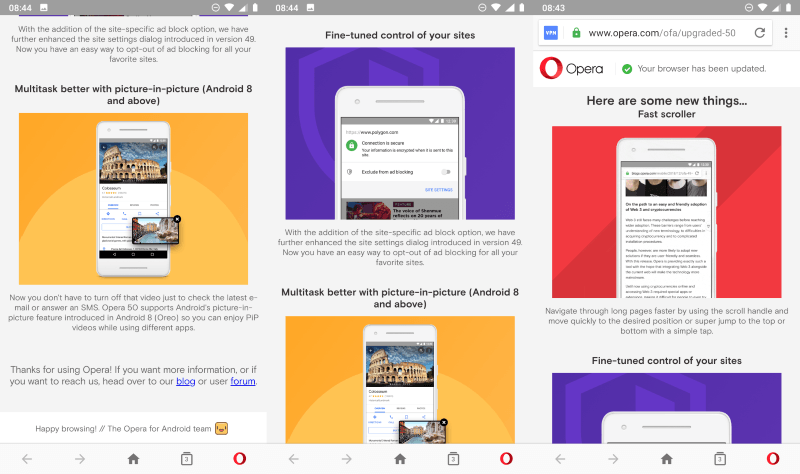Viewport: 800px width, 474px height.
Task: Open Opera menu in left phone's bottom bar
Action: [x=240, y=459]
